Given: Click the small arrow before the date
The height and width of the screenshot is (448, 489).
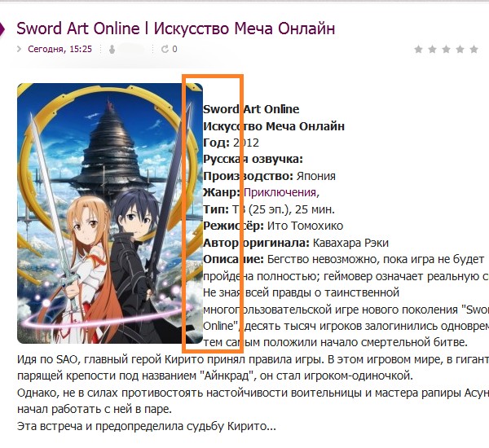Looking at the screenshot, I should 20,49.
